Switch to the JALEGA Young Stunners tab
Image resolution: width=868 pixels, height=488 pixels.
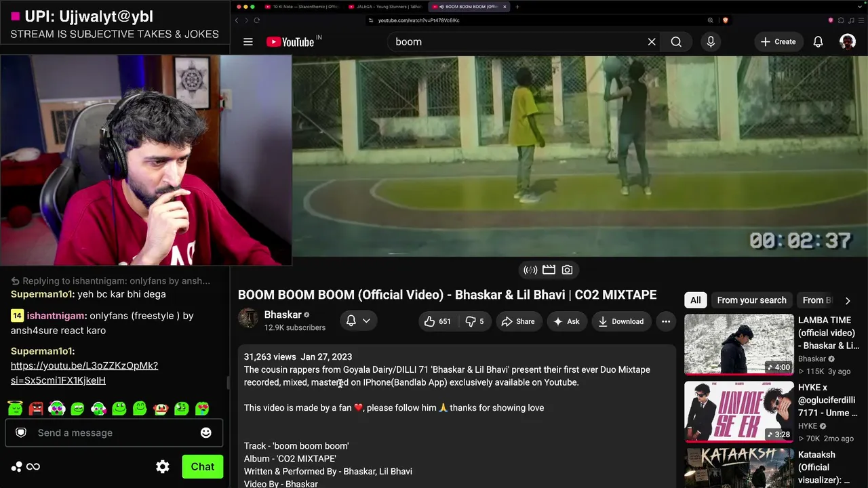(385, 7)
